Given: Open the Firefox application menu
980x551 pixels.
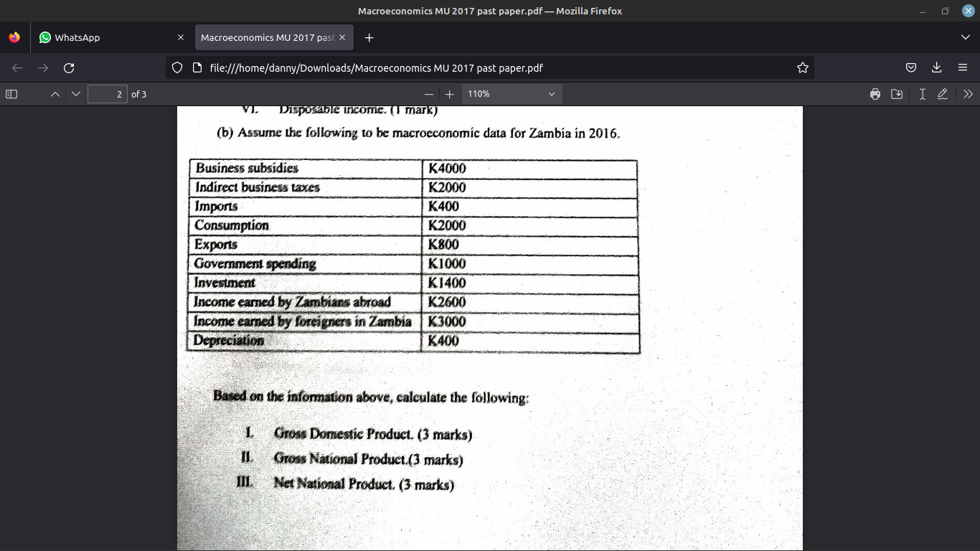Looking at the screenshot, I should [962, 67].
